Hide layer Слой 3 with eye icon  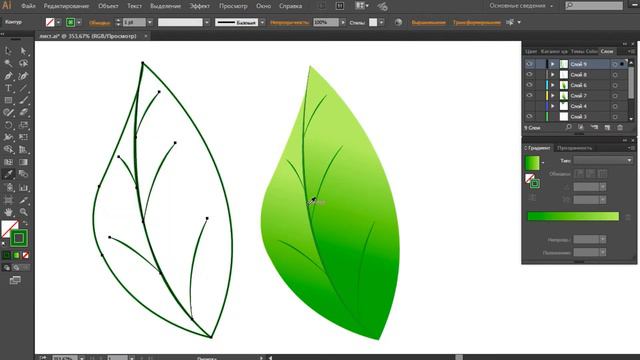[529, 116]
